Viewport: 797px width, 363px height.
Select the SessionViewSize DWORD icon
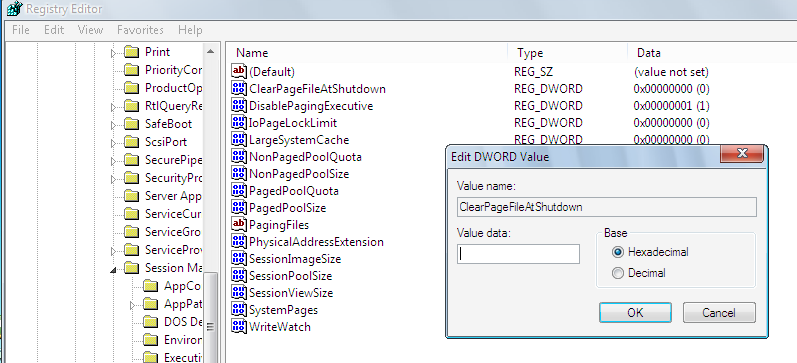tap(238, 292)
